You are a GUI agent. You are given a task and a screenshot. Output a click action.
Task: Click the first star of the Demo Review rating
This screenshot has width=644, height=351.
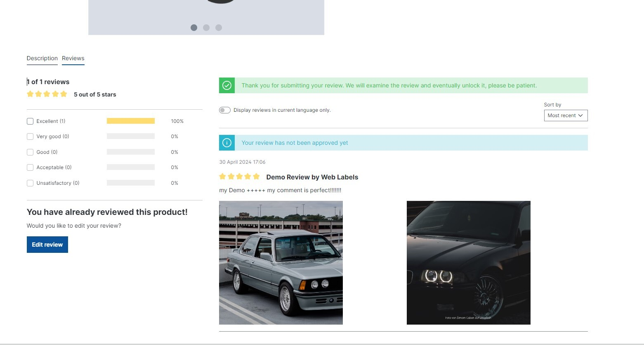pyautogui.click(x=222, y=176)
